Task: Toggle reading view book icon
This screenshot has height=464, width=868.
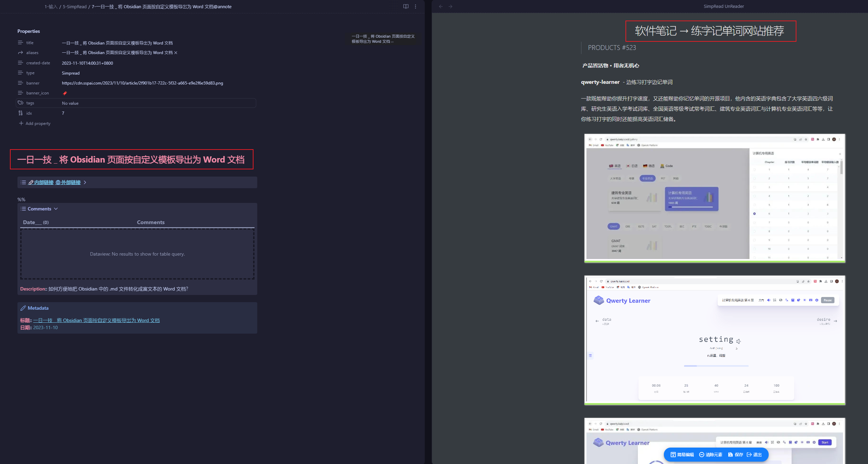Action: (x=406, y=7)
